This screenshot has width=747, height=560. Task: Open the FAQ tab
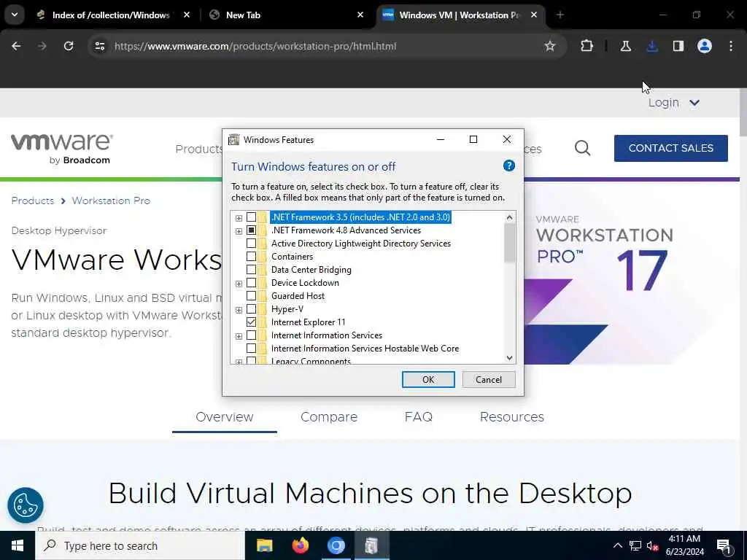click(x=418, y=417)
